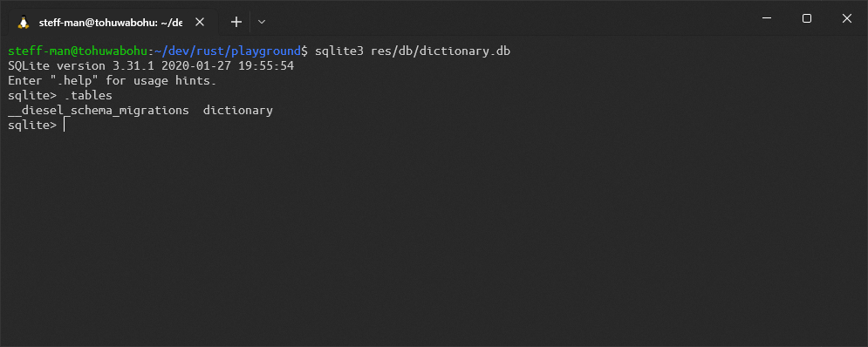Viewport: 868px width, 347px height.
Task: Click the dictionary table name in output
Action: [x=238, y=111]
